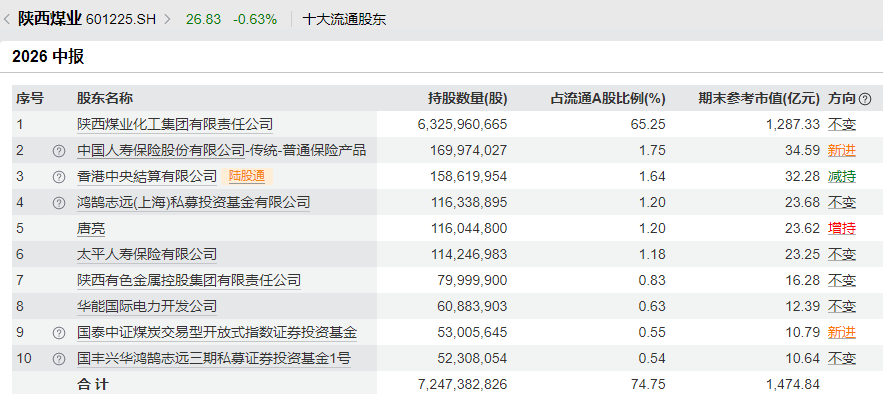Click 新进 in 国泰中证煤炭 row
Viewport: 883px width, 394px height.
click(842, 332)
